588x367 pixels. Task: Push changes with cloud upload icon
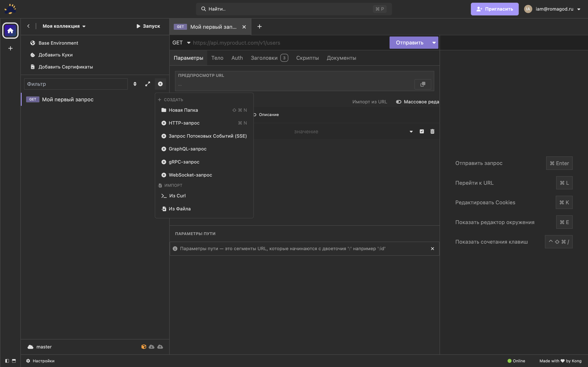pyautogui.click(x=160, y=347)
